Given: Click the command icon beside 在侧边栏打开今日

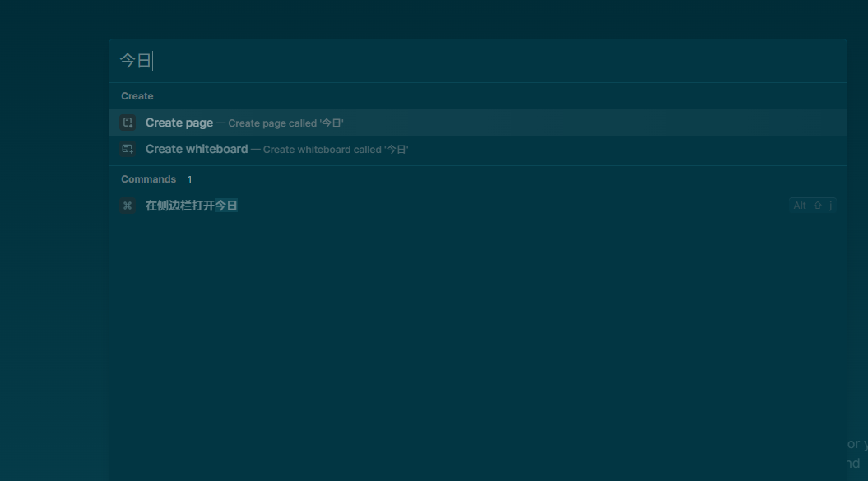Looking at the screenshot, I should click(x=128, y=206).
